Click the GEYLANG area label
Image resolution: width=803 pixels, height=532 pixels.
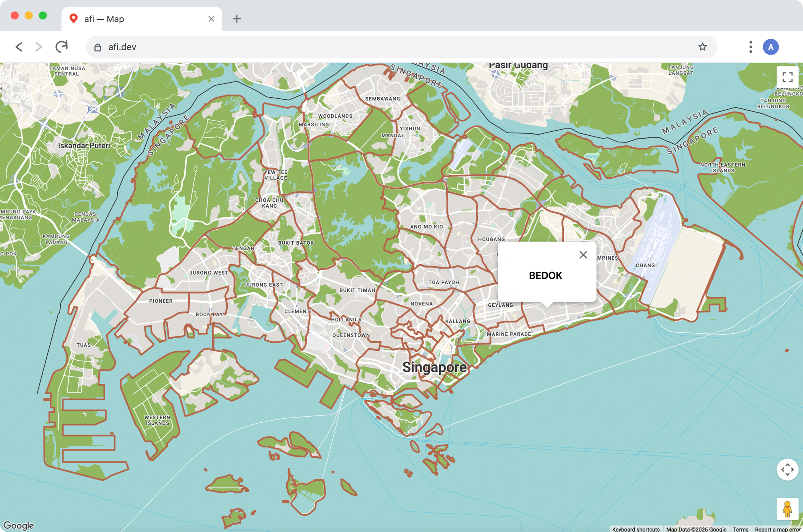tap(500, 305)
